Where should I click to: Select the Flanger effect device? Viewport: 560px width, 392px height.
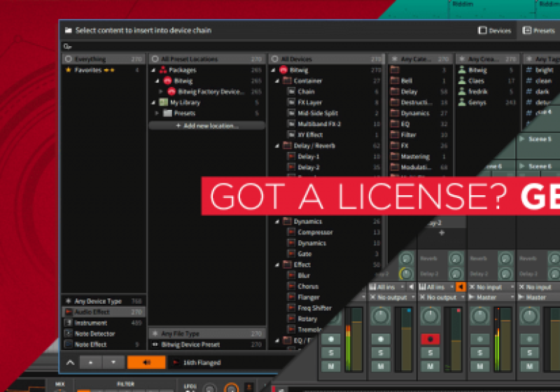(x=309, y=297)
